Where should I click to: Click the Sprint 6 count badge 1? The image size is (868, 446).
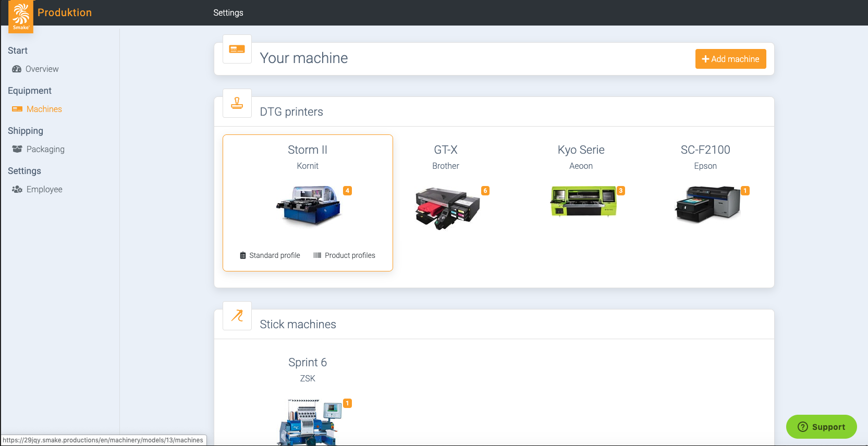pyautogui.click(x=348, y=403)
